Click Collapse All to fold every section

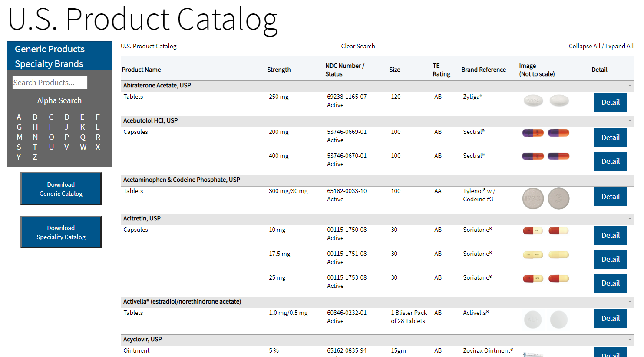coord(584,46)
